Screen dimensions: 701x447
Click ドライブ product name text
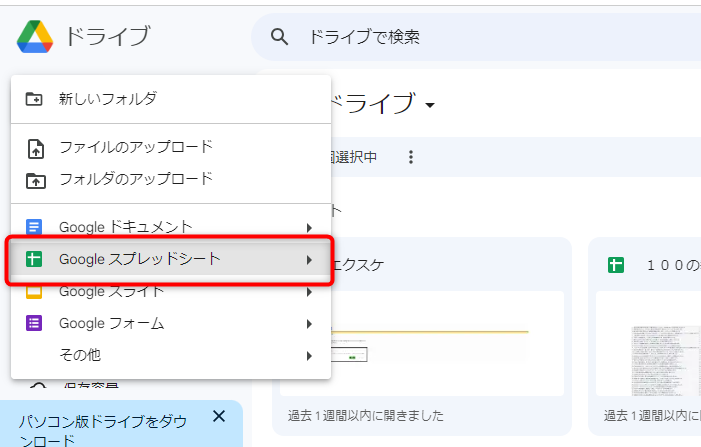[x=108, y=37]
